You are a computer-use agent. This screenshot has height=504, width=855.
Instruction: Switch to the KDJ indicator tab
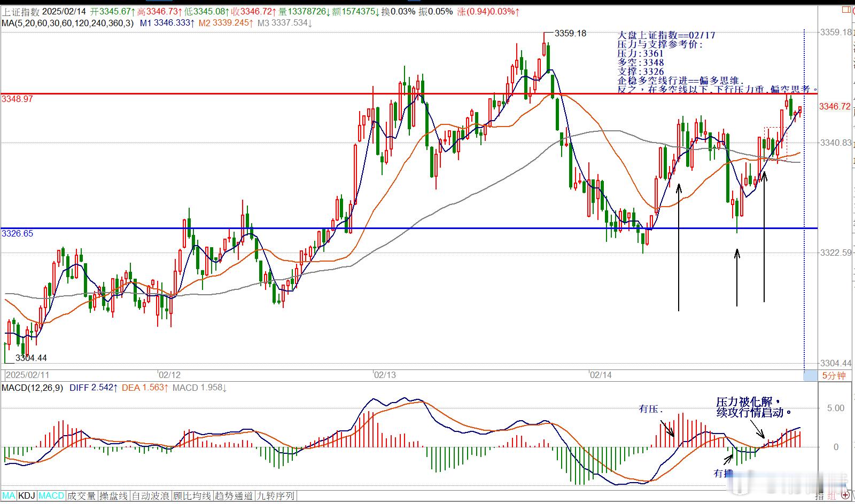tap(27, 495)
